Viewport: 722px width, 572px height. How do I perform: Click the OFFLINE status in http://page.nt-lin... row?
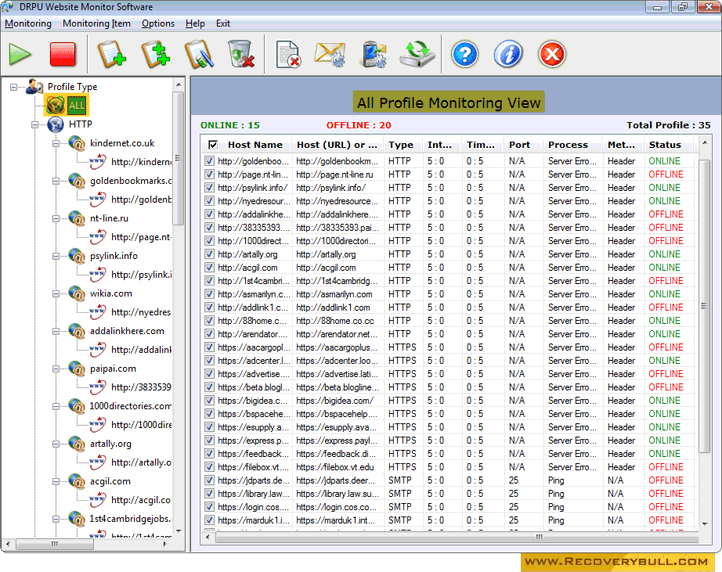click(x=666, y=174)
